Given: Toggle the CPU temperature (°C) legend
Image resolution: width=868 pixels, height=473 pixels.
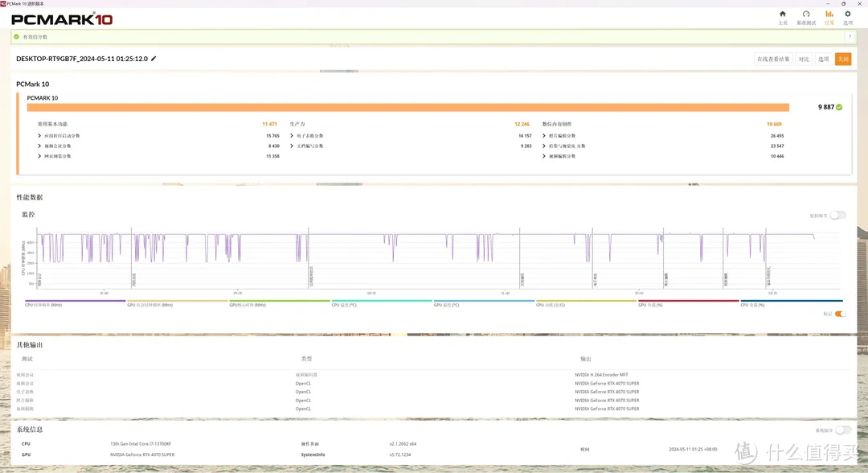Looking at the screenshot, I should click(382, 304).
